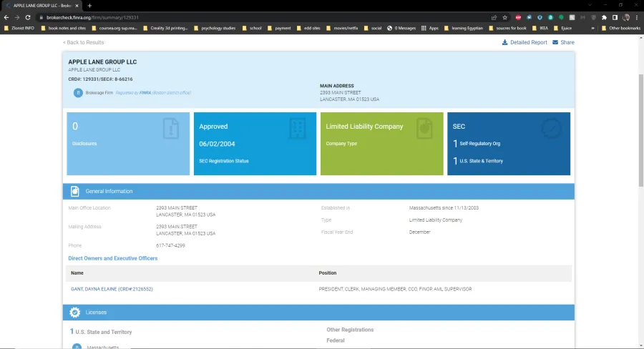Open GANT, DAYNA ELAINE profile link
This screenshot has width=644, height=349.
tap(112, 289)
